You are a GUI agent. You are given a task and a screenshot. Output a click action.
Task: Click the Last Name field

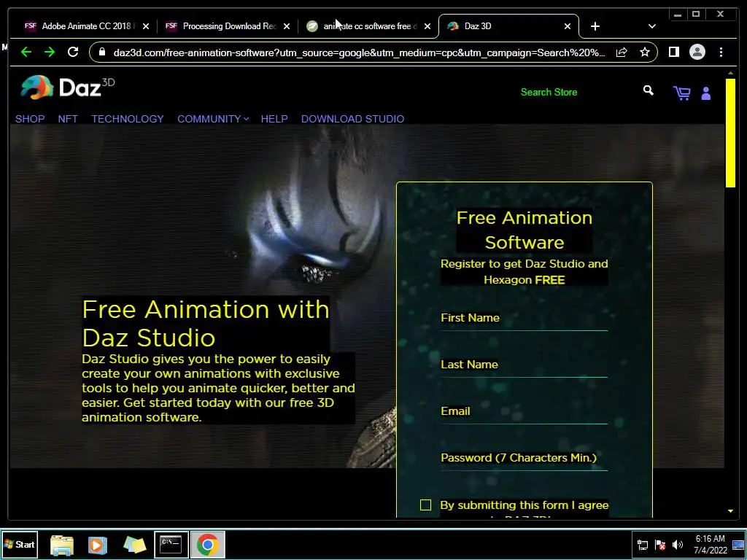(524, 365)
